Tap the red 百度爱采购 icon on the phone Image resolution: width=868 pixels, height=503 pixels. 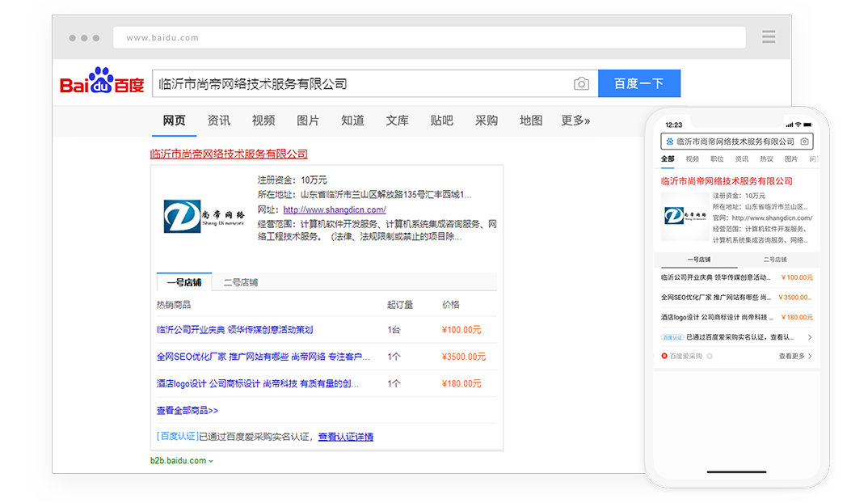664,356
